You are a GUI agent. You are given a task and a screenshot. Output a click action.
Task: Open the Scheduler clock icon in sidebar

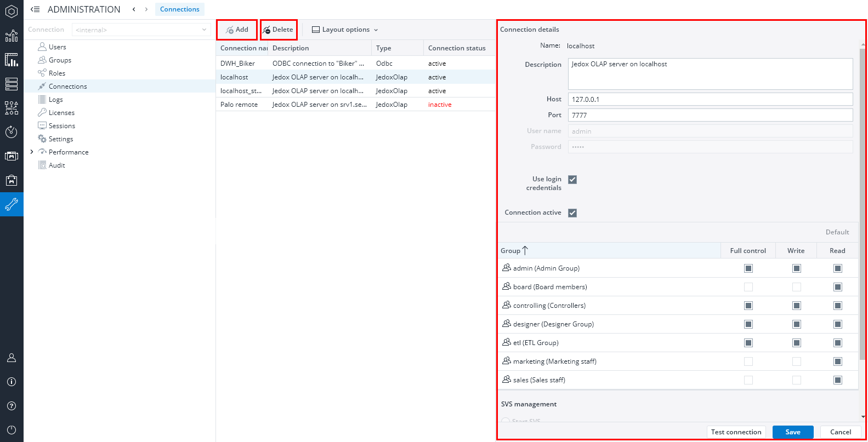12,132
